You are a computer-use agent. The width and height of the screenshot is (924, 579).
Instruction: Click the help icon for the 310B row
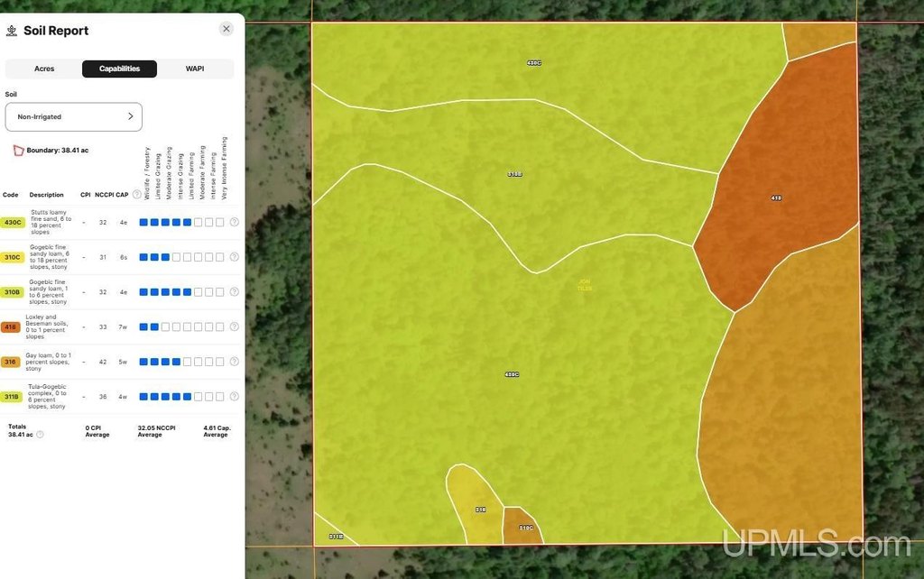234,292
